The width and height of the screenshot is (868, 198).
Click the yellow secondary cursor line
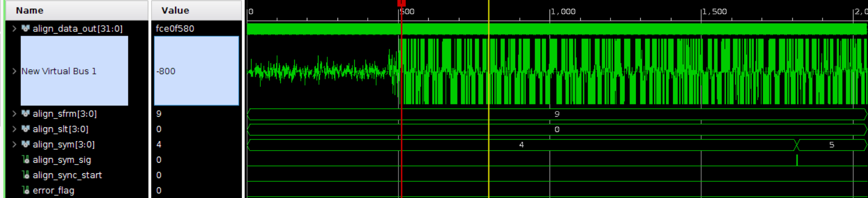(x=489, y=99)
